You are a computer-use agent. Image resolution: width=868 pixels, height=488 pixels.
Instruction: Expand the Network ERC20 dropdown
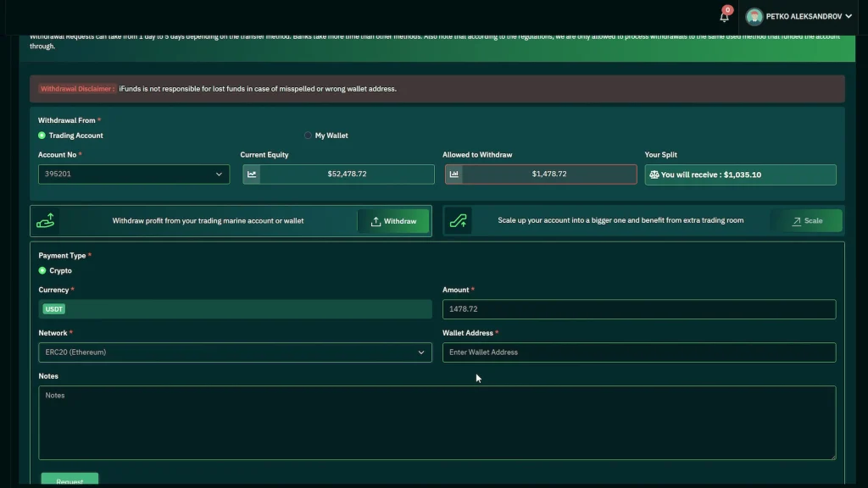tap(235, 352)
